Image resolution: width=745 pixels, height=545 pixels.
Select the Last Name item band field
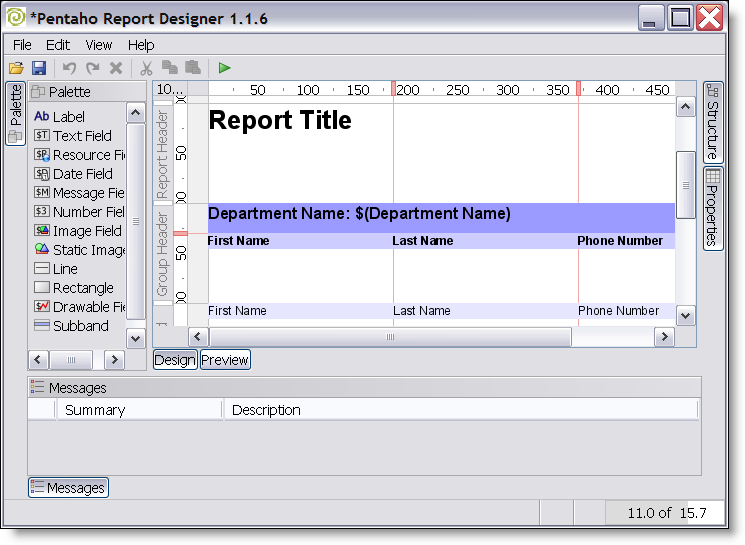pyautogui.click(x=421, y=311)
